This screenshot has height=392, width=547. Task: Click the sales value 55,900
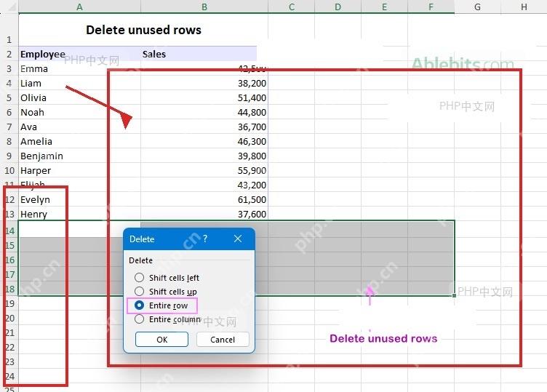coord(204,170)
